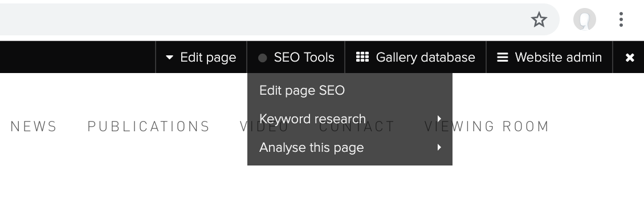The image size is (644, 210).
Task: Open the Chrome three-dot menu
Action: click(621, 19)
